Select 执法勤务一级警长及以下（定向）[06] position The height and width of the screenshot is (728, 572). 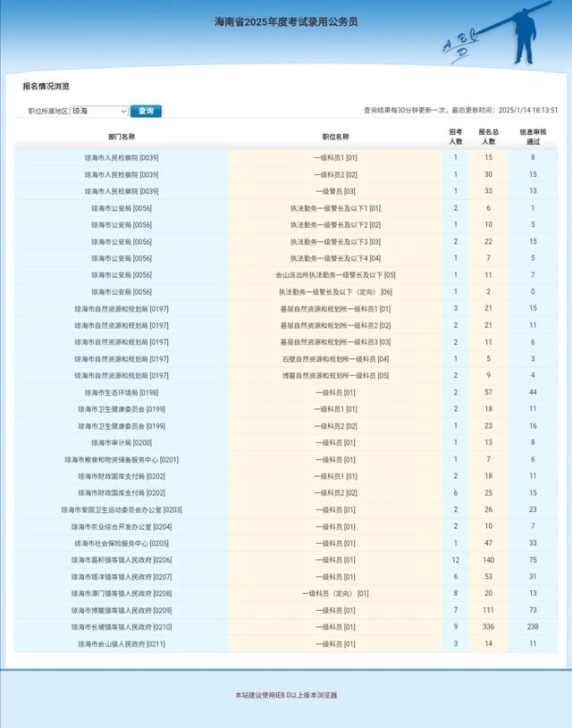pyautogui.click(x=335, y=292)
